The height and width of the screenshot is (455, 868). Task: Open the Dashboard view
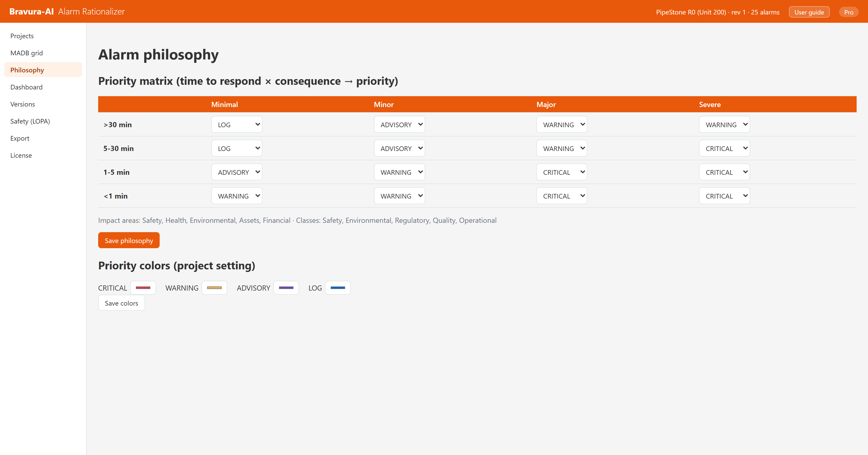43,87
